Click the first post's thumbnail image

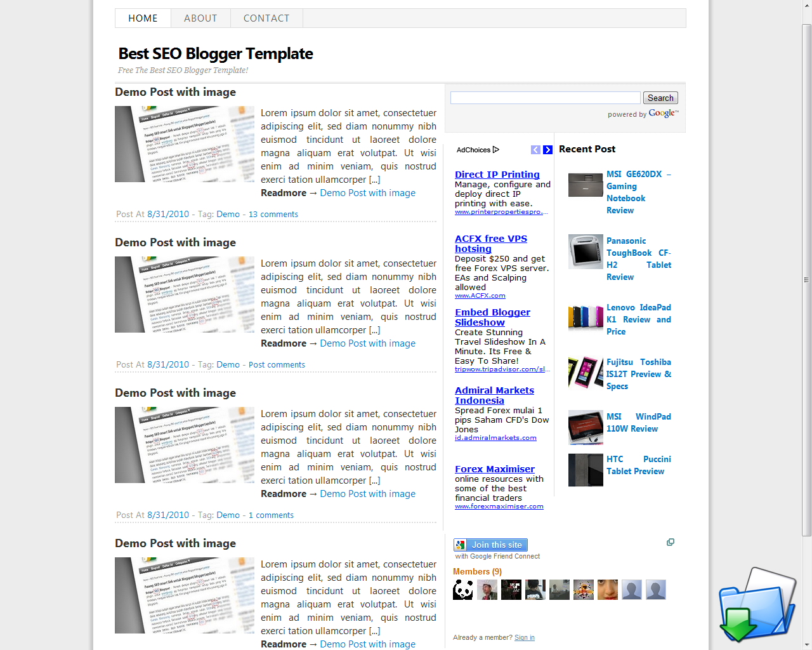coord(185,144)
